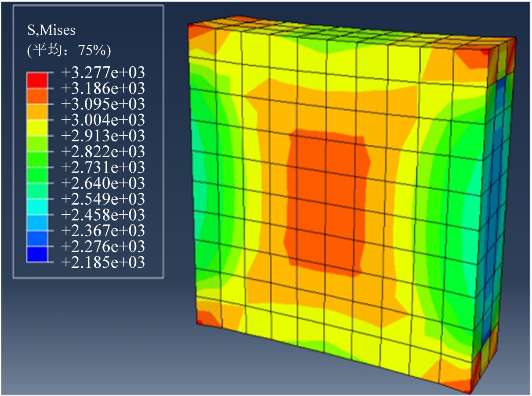Click the S,Mises legend title
Image resolution: width=532 pixels, height=396 pixels.
coord(51,30)
